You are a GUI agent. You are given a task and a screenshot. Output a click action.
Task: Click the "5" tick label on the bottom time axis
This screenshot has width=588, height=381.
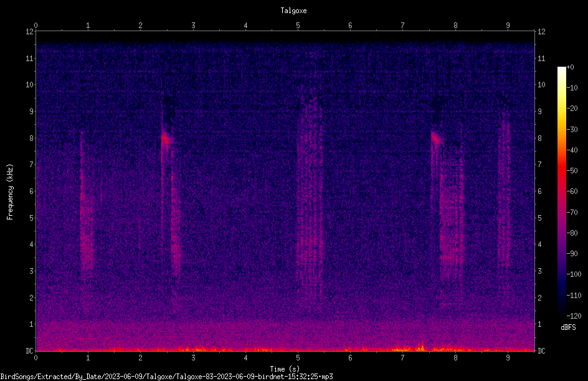[x=298, y=358]
